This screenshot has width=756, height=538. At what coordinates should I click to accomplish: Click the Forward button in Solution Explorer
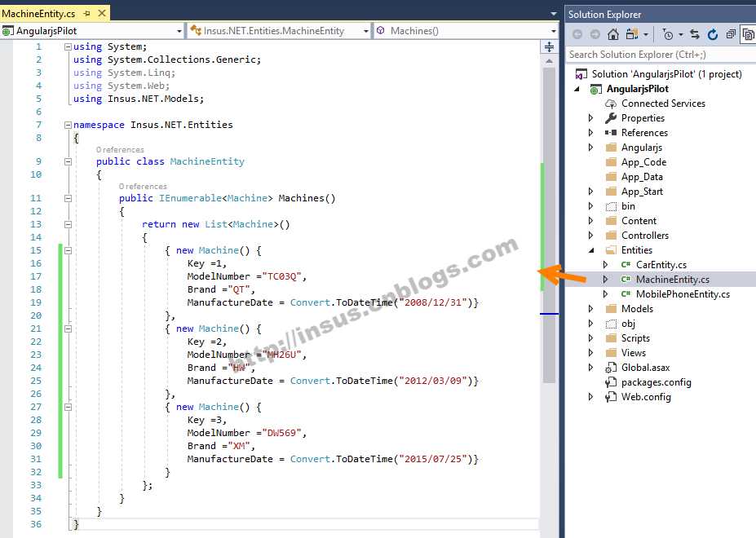[x=595, y=34]
